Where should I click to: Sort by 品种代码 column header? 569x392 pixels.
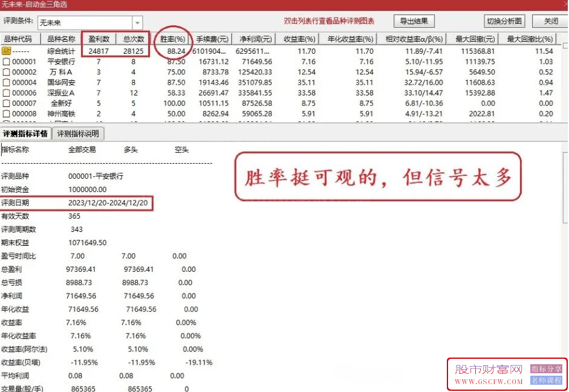pyautogui.click(x=19, y=39)
